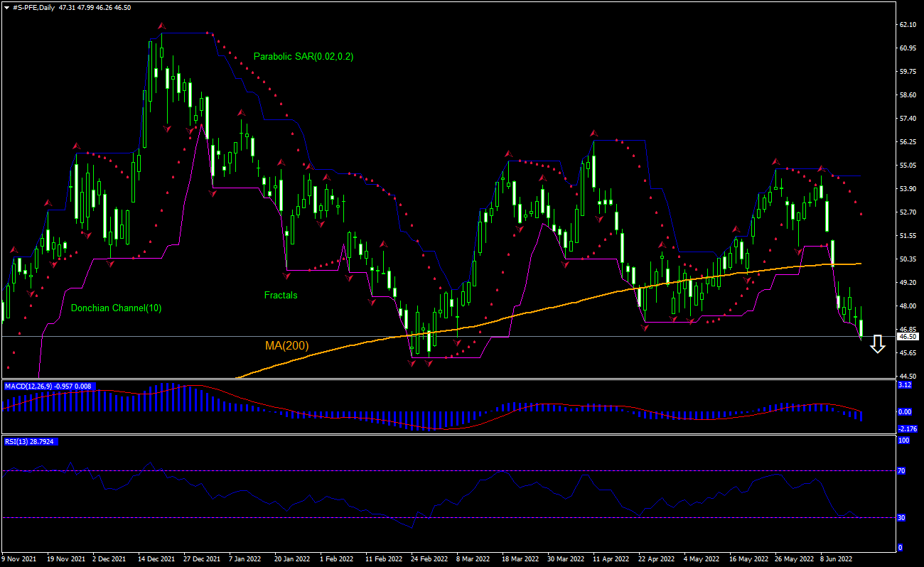The width and height of the screenshot is (924, 567).
Task: Select the orange MA(200) label
Action: pyautogui.click(x=286, y=346)
